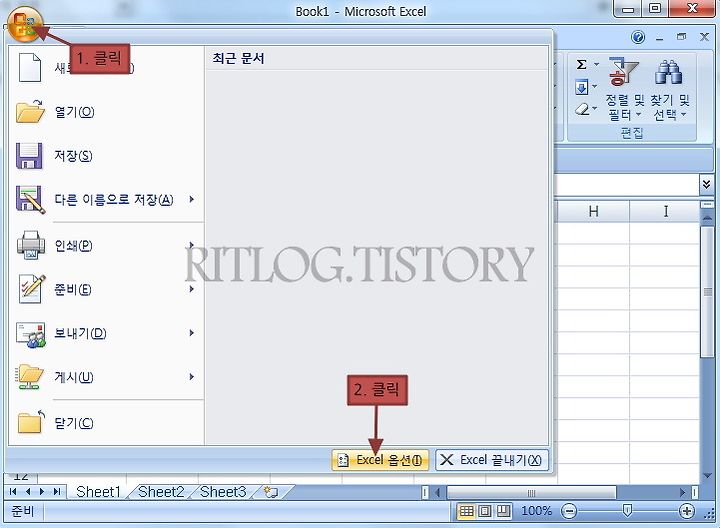The image size is (720, 528).
Task: Click the floppy disk save icon
Action: pos(29,156)
